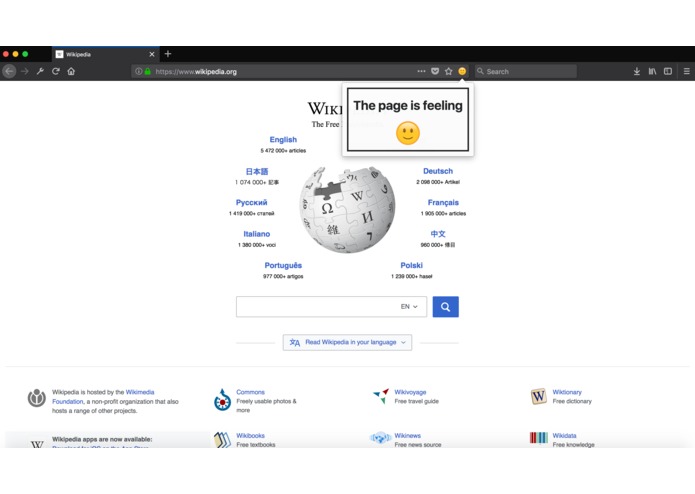Click the Wikipedia globe puzzle logo
695x494 pixels.
pos(347,209)
